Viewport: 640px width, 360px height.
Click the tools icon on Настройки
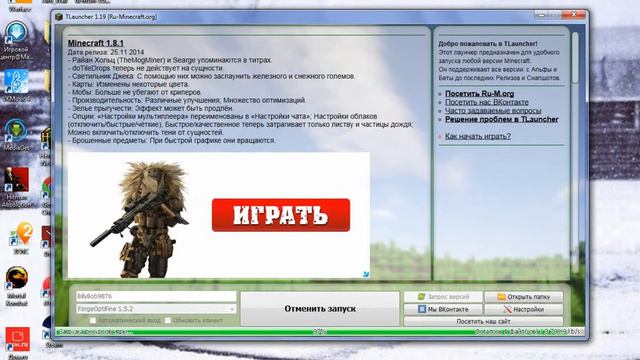point(507,309)
